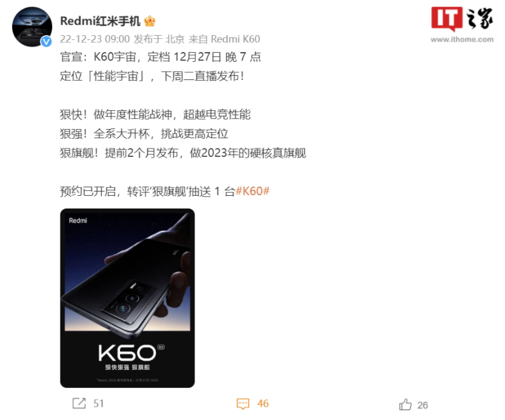The width and height of the screenshot is (505, 420).
Task: Click the Redmi logo inside the poster
Action: click(78, 221)
